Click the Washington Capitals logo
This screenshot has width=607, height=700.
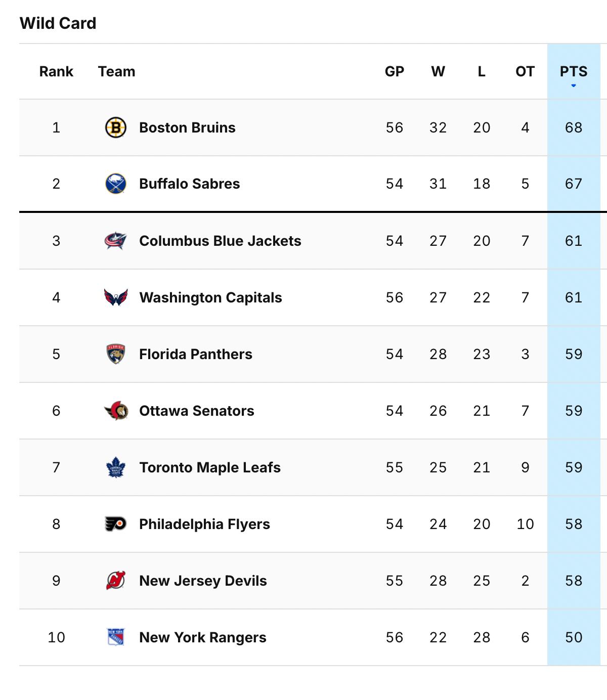116,297
